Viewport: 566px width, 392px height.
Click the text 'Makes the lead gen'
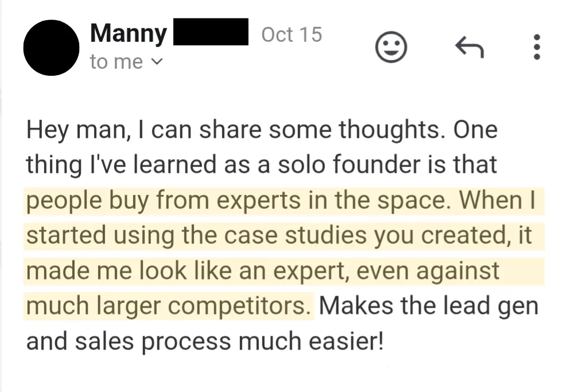click(x=428, y=306)
